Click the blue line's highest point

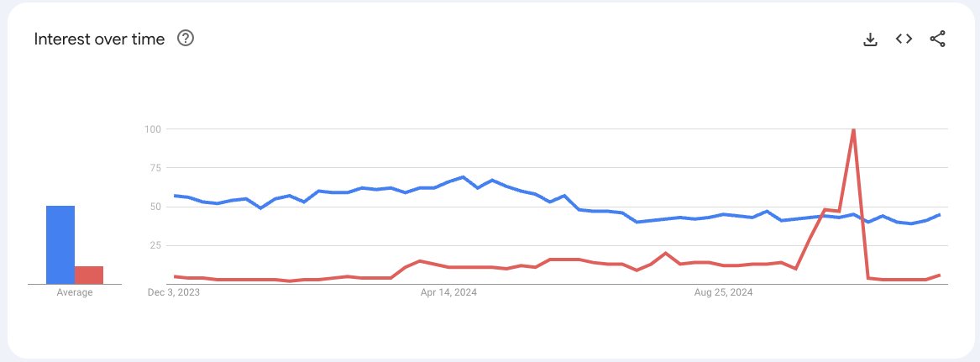click(463, 177)
